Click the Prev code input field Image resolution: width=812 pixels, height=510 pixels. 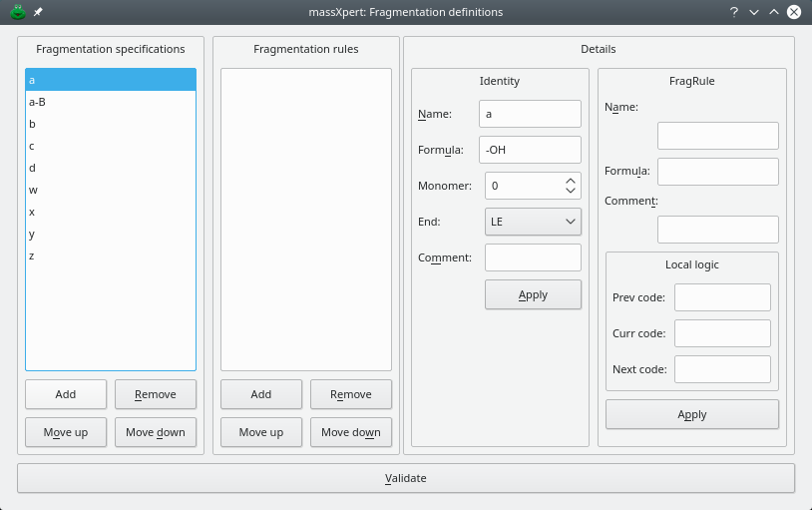click(x=722, y=297)
